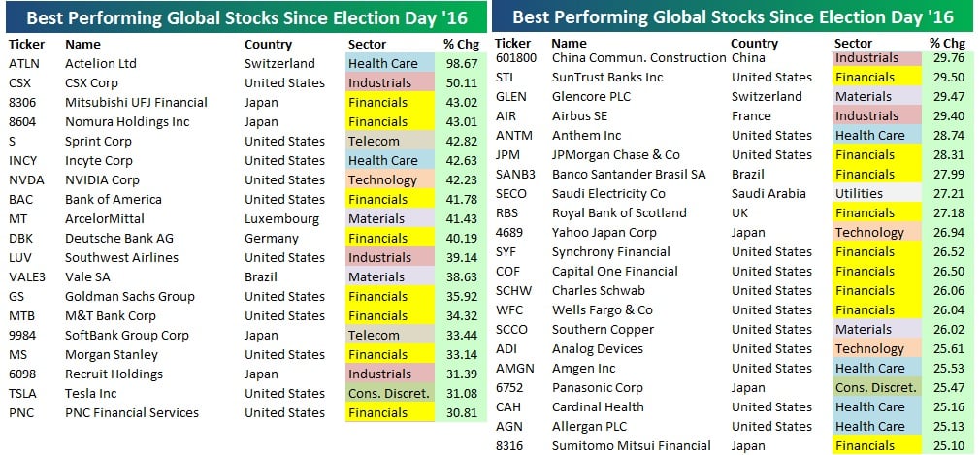Select the Airbus SE row name

click(x=580, y=115)
